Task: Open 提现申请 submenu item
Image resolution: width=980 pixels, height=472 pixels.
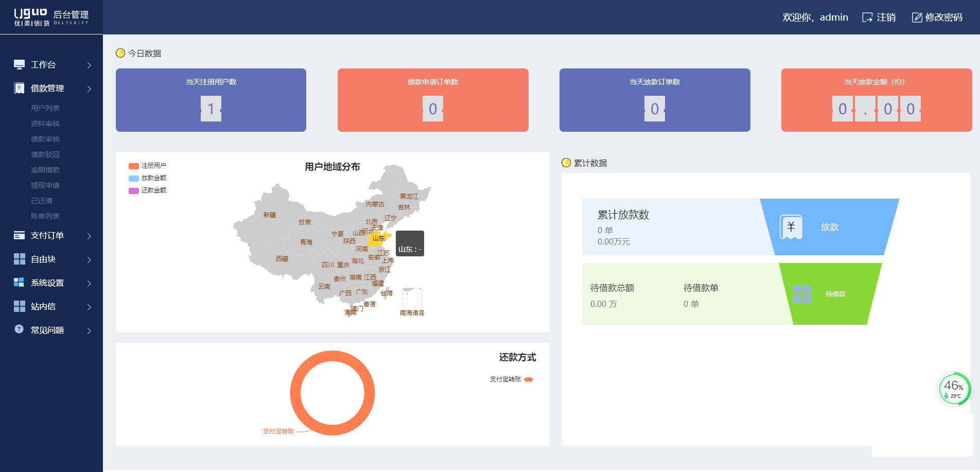Action: pos(45,185)
